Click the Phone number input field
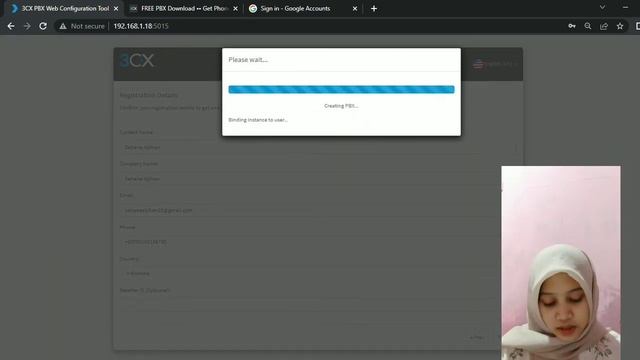640x360 pixels. [x=318, y=242]
